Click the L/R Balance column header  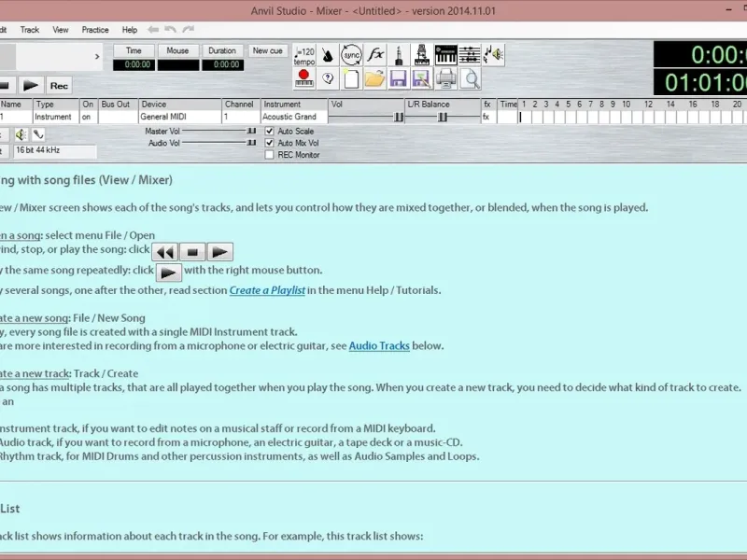click(x=443, y=105)
